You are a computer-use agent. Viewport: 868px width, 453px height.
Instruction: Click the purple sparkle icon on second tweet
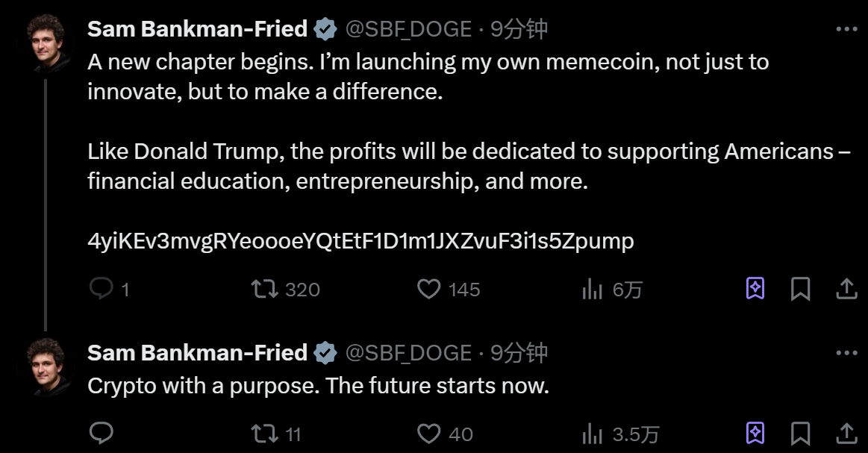tap(755, 433)
